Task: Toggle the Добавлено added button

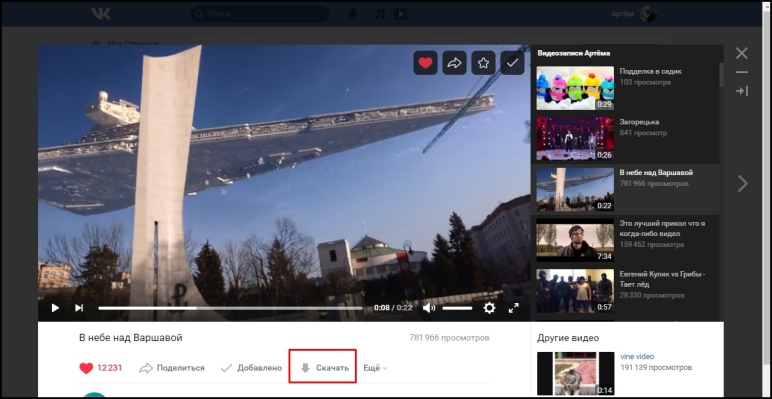Action: click(x=251, y=368)
